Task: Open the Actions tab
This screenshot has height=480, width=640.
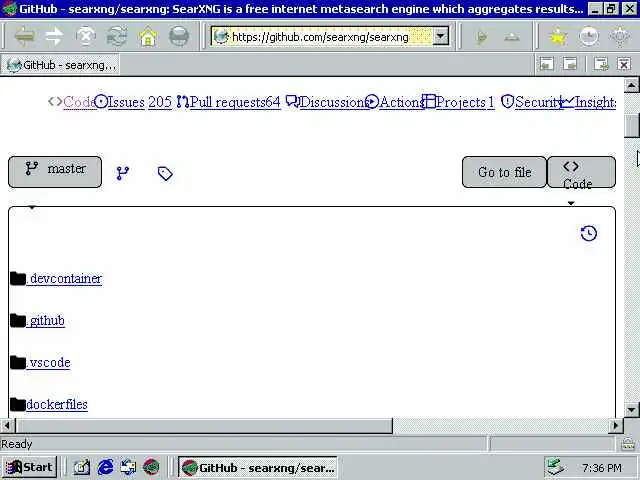Action: click(394, 102)
